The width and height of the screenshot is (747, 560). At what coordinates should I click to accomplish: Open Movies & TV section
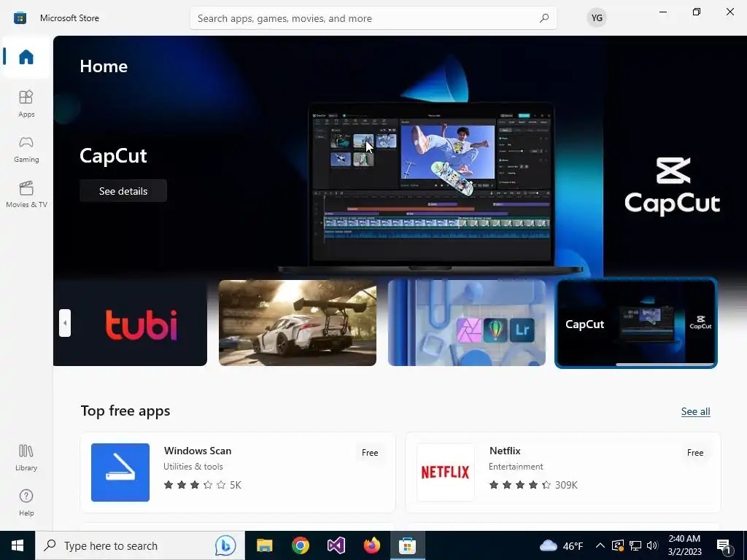click(26, 194)
